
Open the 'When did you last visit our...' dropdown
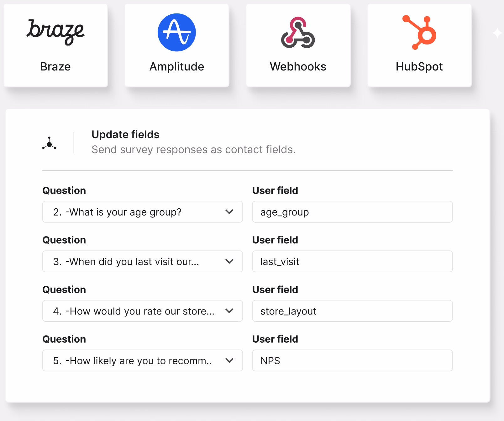[x=143, y=262]
